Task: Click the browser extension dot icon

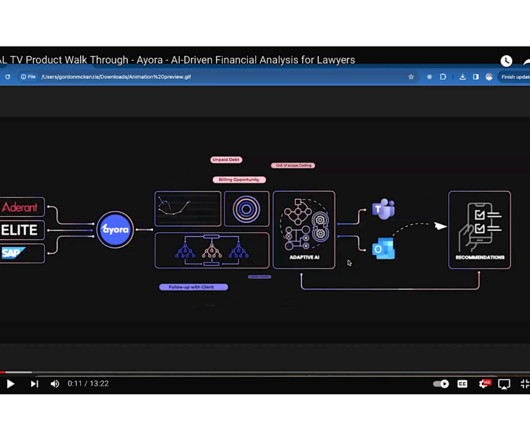Action: (x=429, y=77)
